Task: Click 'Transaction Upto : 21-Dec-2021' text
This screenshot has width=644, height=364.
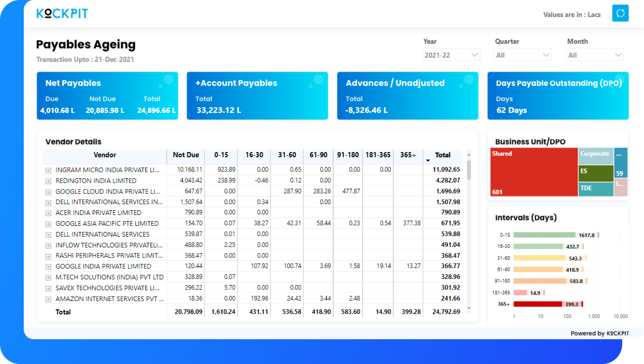Action: pyautogui.click(x=85, y=60)
